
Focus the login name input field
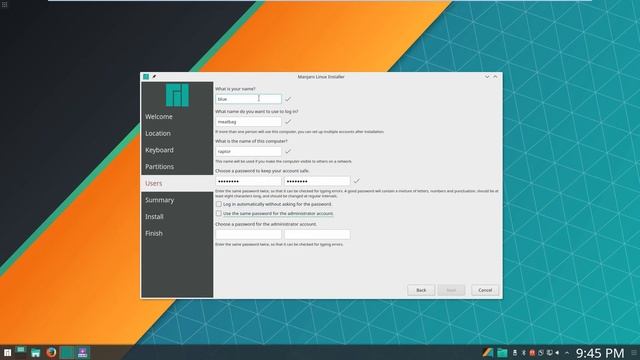(x=248, y=122)
